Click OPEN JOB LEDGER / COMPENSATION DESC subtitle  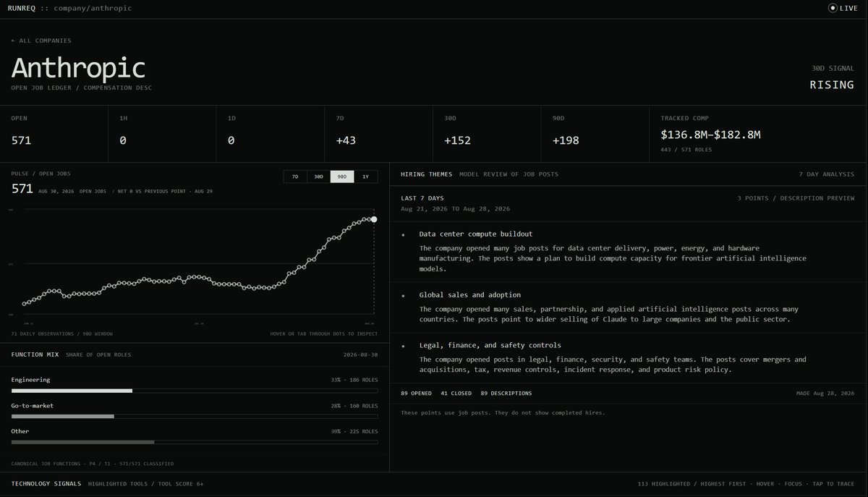[82, 88]
